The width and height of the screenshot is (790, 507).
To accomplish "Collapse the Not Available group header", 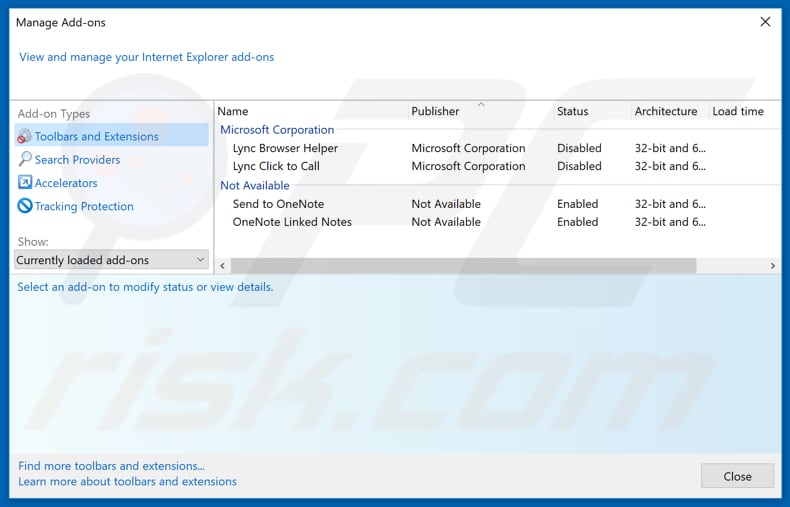I will 254,185.
